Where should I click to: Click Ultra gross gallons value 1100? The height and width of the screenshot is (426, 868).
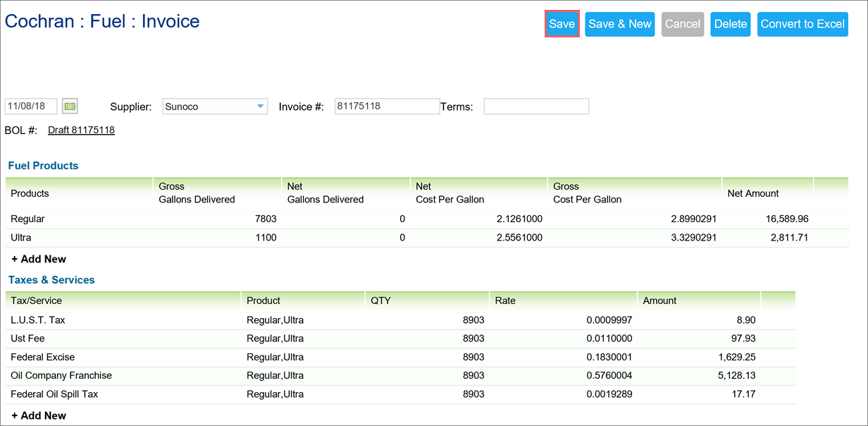(266, 238)
